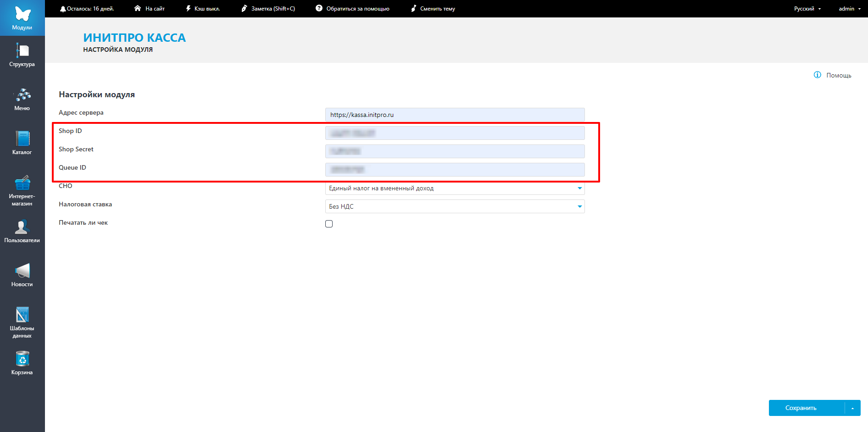The width and height of the screenshot is (868, 432).
Task: Open the Меню module
Action: 22,100
